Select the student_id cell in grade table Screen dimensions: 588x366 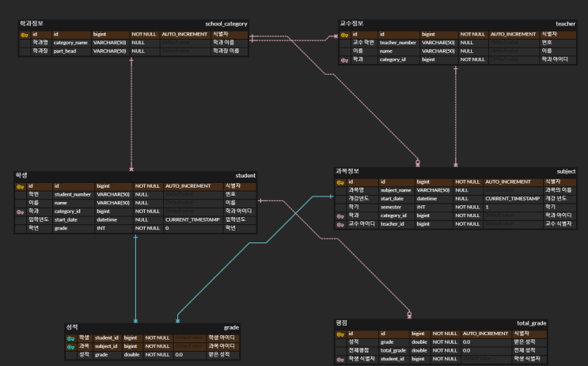pos(107,338)
